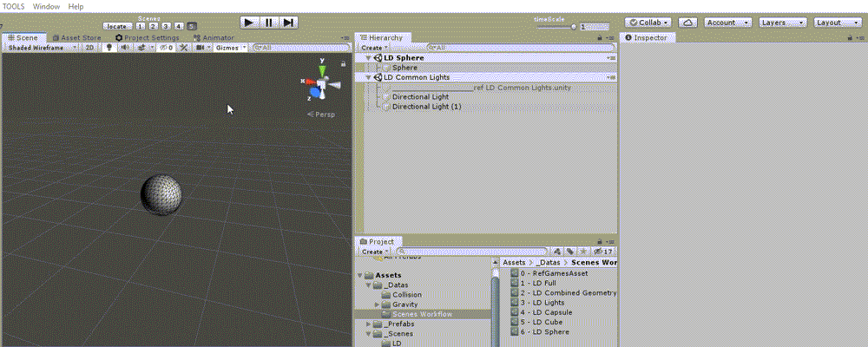
Task: Search by label tag icon in Project
Action: [x=570, y=252]
